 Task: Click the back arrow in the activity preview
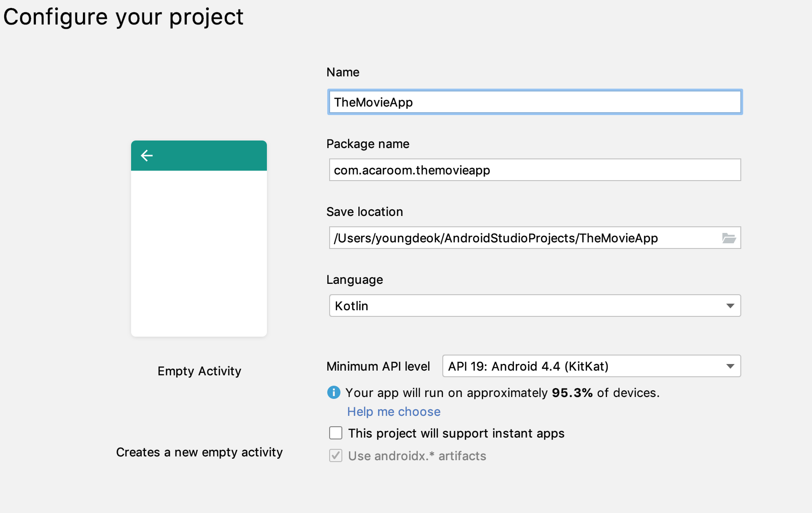pos(147,156)
